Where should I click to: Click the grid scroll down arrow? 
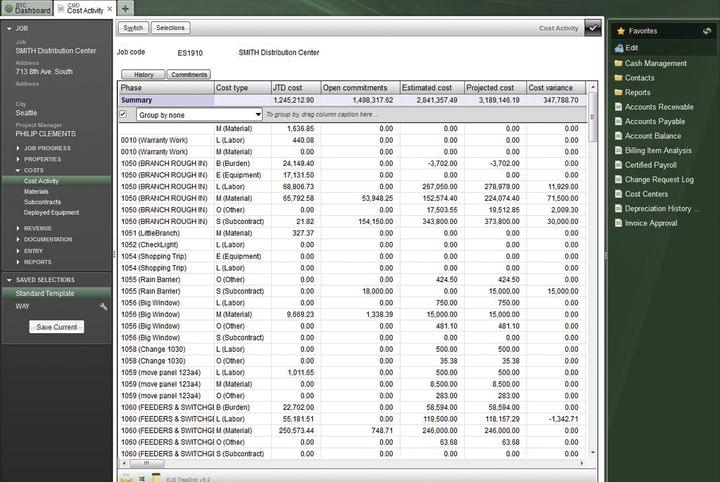point(592,453)
